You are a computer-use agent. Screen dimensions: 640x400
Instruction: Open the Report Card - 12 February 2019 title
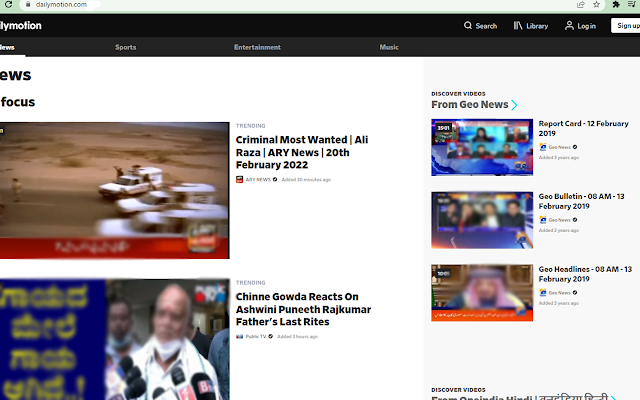pyautogui.click(x=583, y=129)
